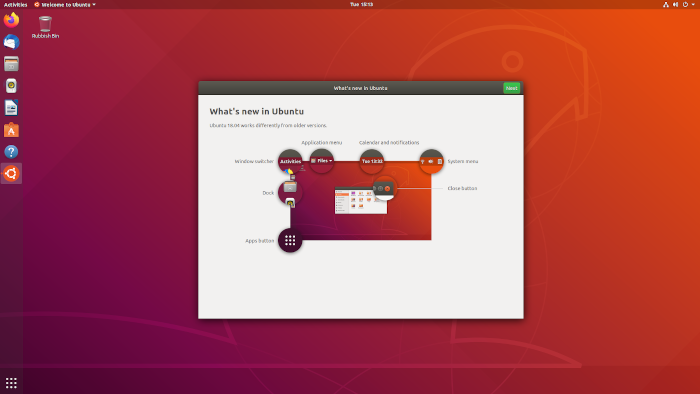Screen dimensions: 700x394
Task: Open LibreOffice Writer from the dock
Action: (11, 108)
